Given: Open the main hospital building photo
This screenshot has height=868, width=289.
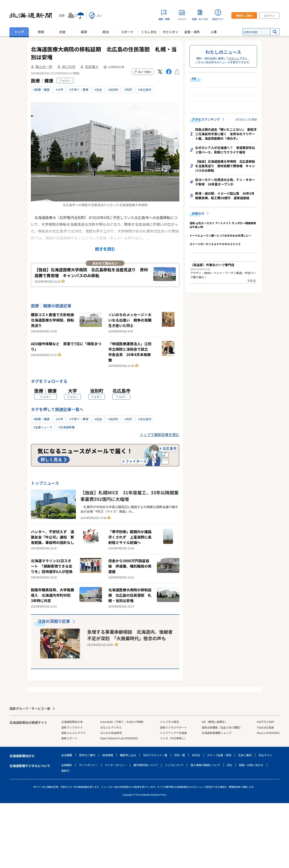Looking at the screenshot, I should point(105,152).
